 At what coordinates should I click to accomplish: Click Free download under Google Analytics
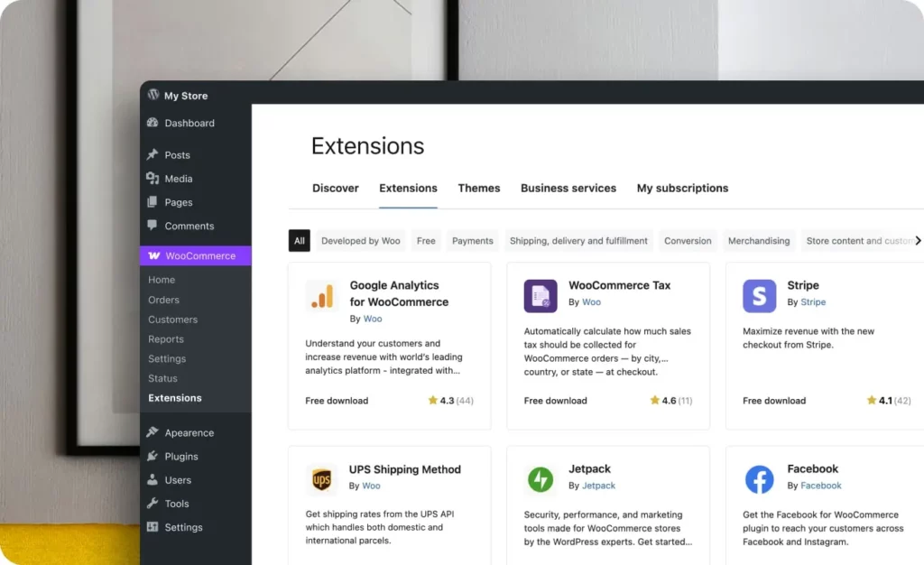[336, 401]
